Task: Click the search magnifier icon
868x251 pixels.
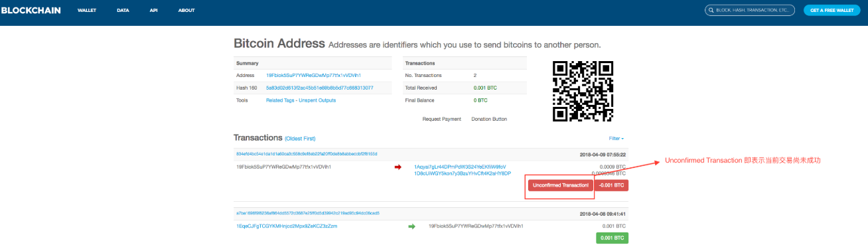Action: pyautogui.click(x=711, y=11)
